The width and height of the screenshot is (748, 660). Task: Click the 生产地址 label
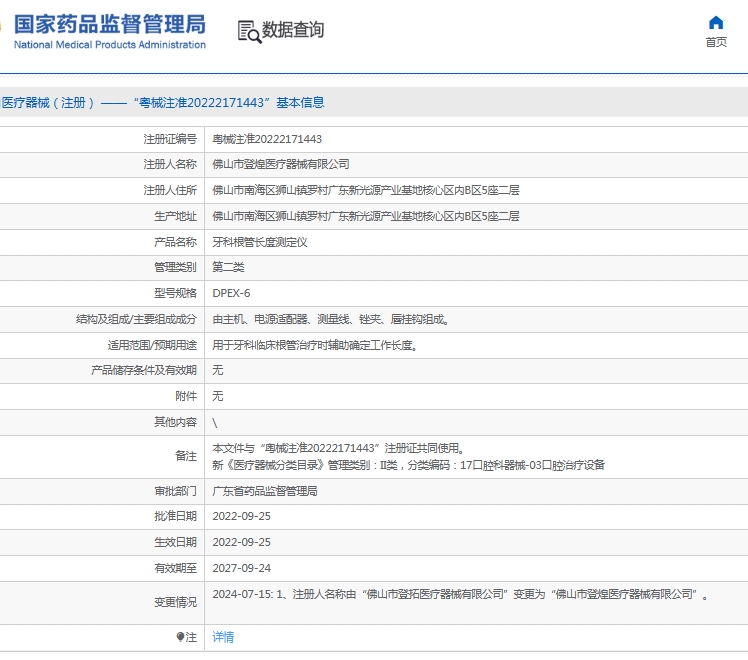coord(176,216)
